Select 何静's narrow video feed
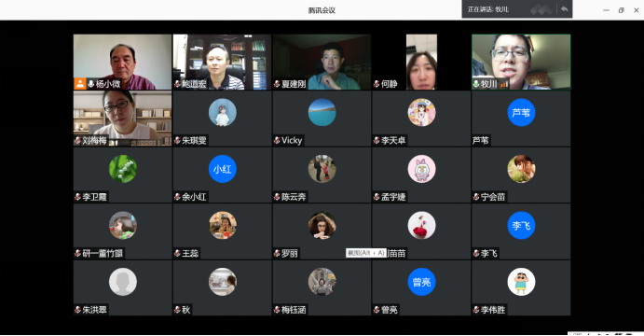Image resolution: width=644 pixels, height=336 pixels. [x=421, y=62]
